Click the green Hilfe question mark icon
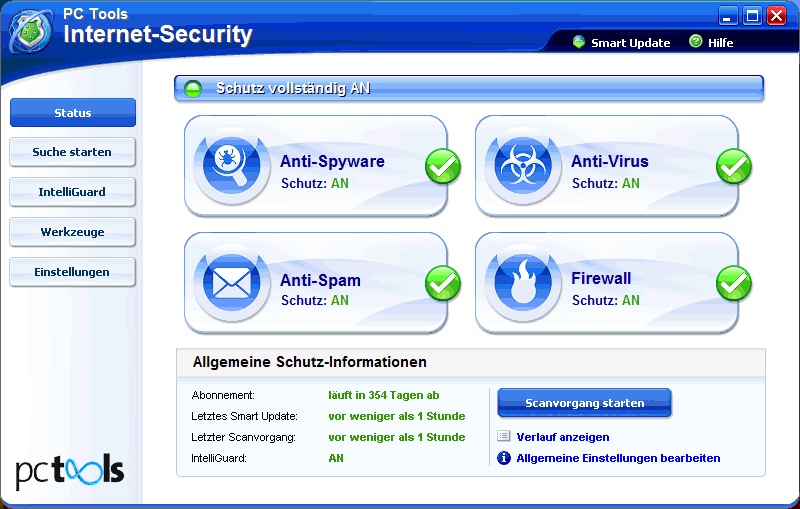The height and width of the screenshot is (509, 800). [696, 42]
